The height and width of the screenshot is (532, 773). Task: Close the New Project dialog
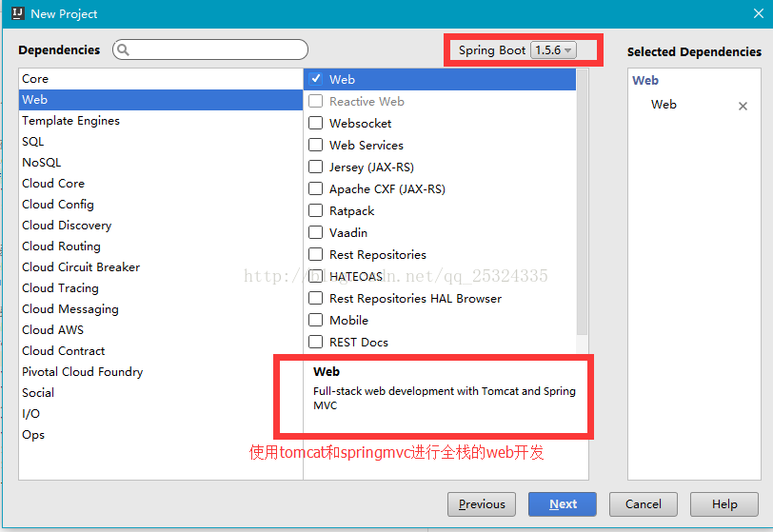[x=758, y=13]
